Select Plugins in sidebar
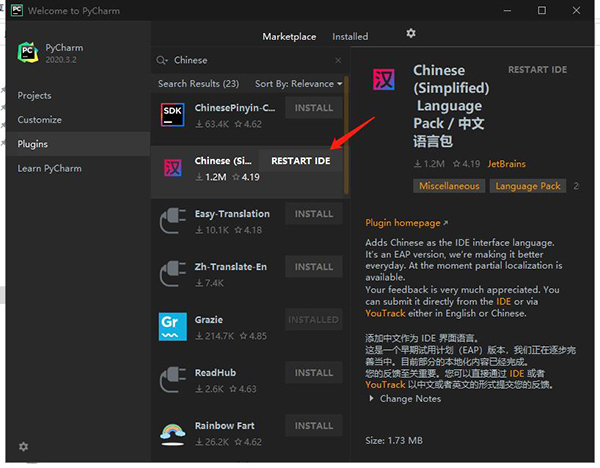 78,144
